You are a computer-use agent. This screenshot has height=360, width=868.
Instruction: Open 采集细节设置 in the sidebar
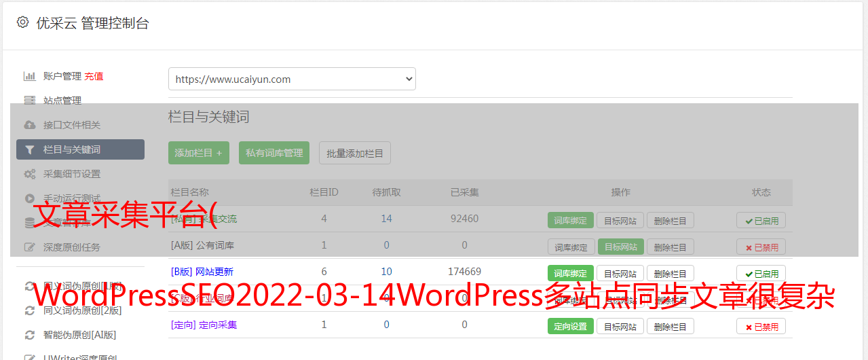click(x=72, y=174)
